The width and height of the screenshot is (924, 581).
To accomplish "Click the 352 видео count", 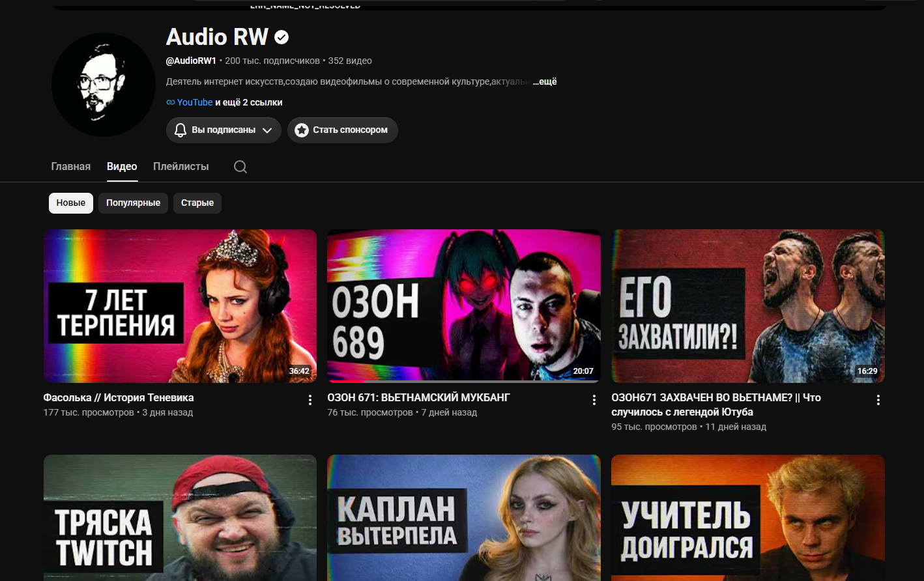I will 350,61.
